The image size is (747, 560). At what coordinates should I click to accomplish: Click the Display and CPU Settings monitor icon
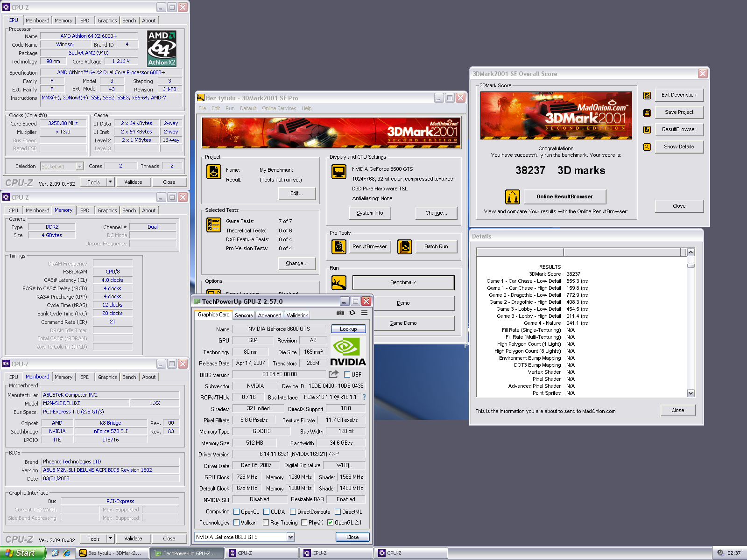339,172
